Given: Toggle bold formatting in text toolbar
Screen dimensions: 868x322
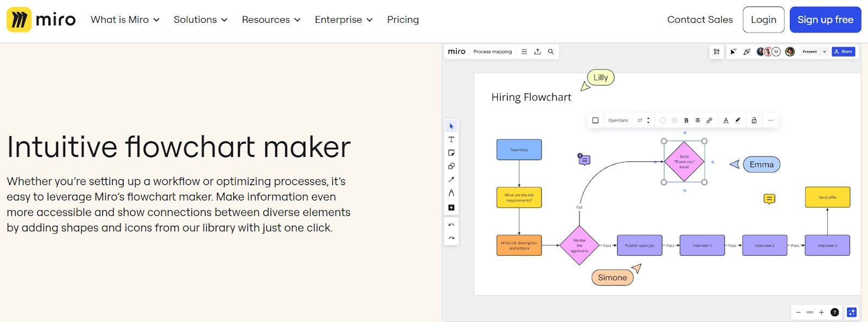Looking at the screenshot, I should 686,121.
